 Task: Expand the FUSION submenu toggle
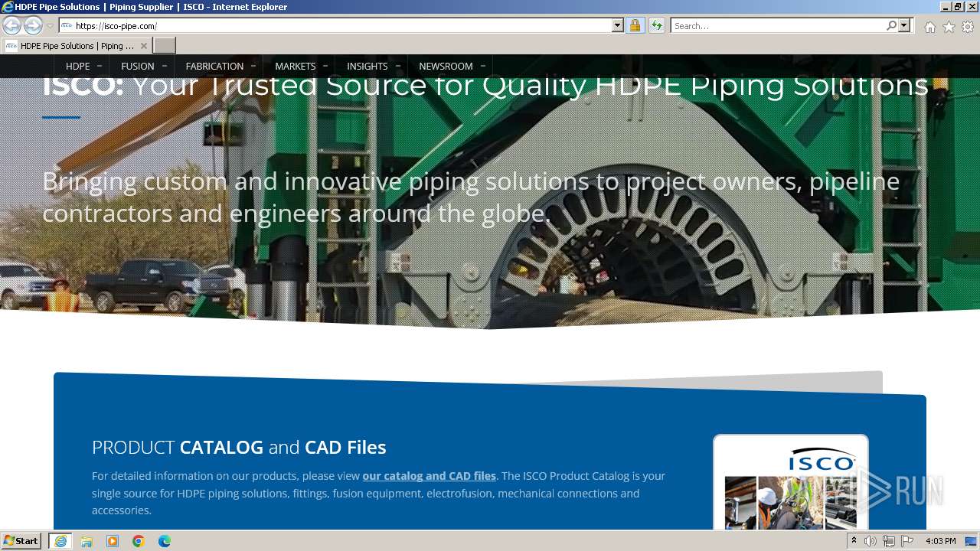(164, 66)
